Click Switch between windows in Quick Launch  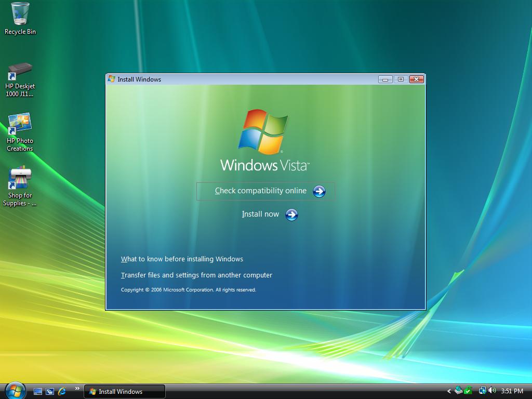click(50, 391)
